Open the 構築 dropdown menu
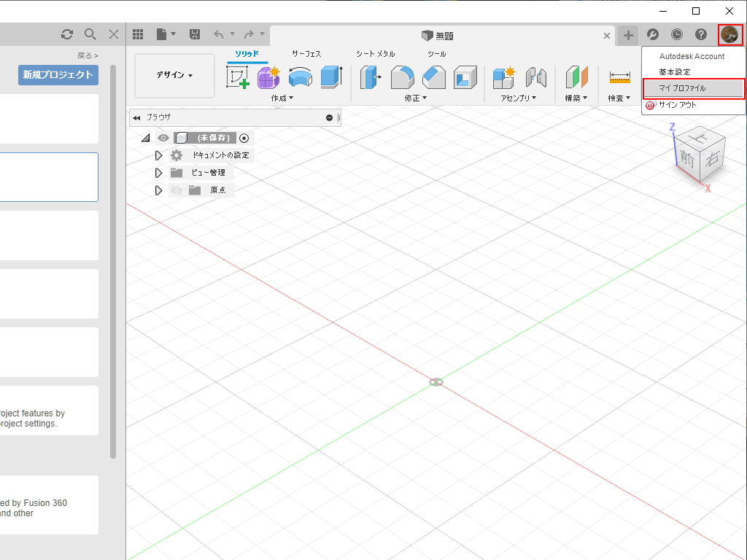747x560 pixels. click(576, 98)
